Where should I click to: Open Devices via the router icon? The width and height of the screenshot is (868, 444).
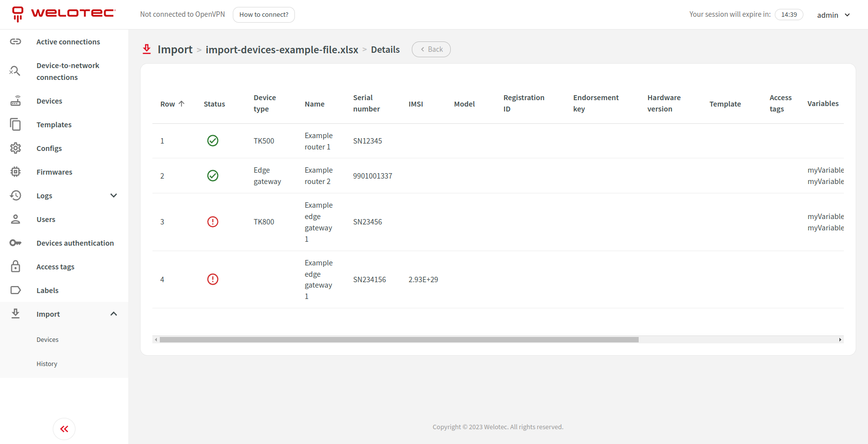[16, 101]
